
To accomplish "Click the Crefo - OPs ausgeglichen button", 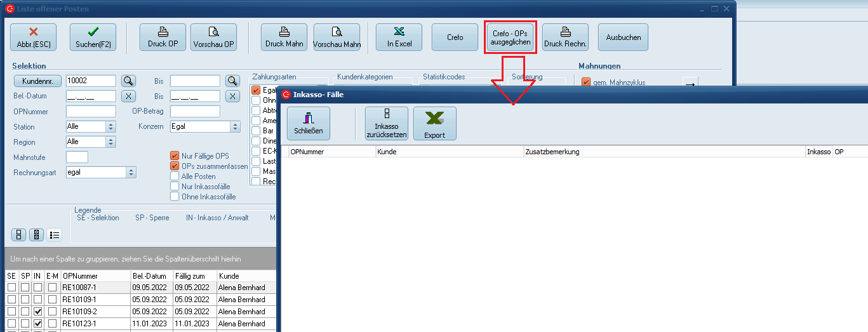I will click(510, 37).
